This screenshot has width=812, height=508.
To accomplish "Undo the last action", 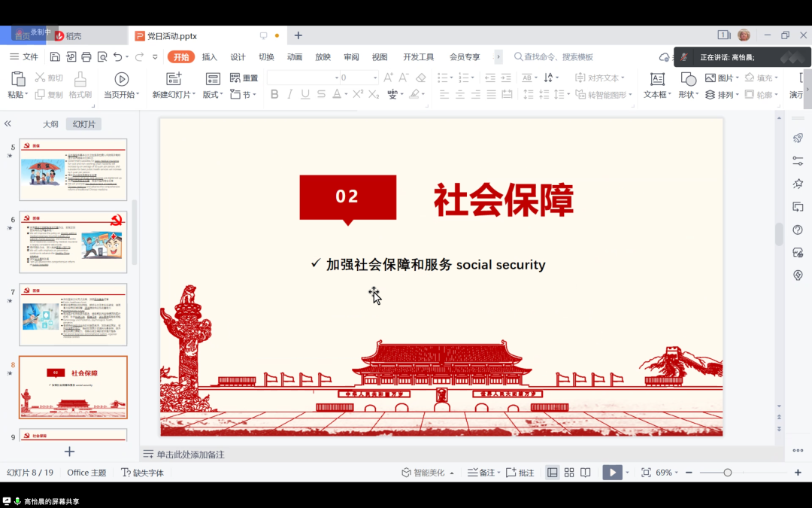I will 117,56.
